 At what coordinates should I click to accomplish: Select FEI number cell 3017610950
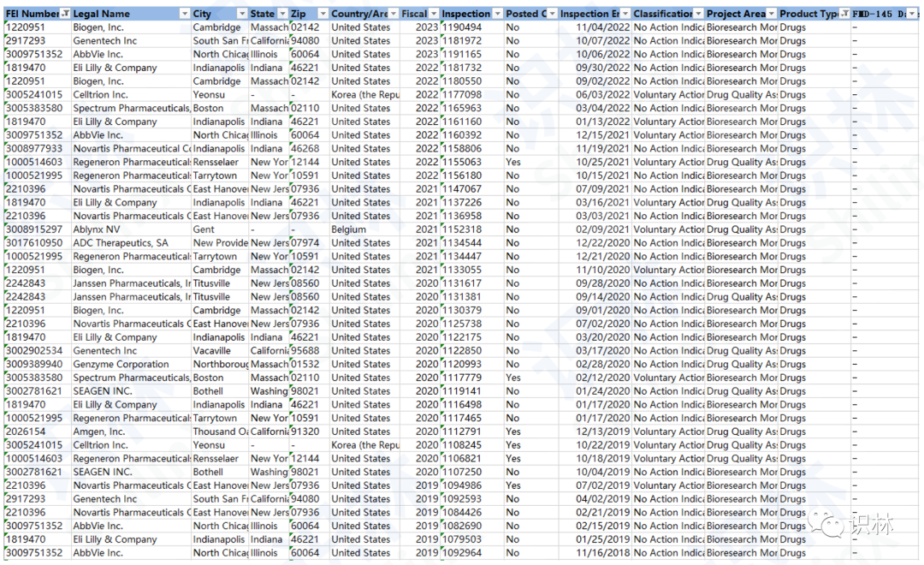(38, 243)
